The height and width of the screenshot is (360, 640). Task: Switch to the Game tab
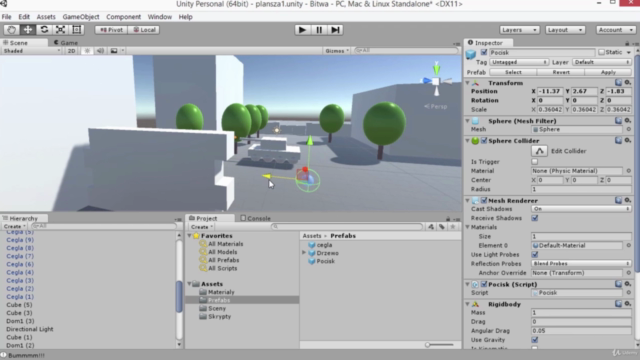point(66,42)
